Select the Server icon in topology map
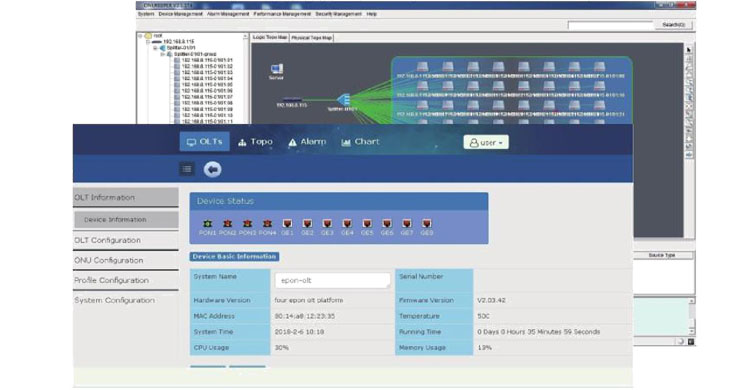749x390 pixels. (276, 70)
